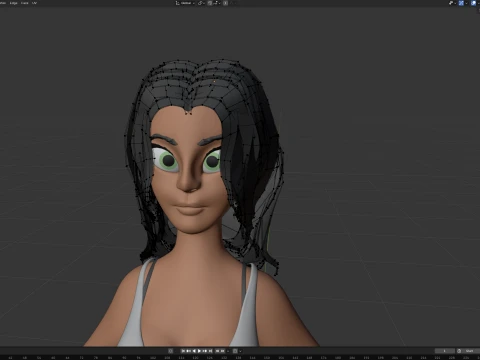Jump to previous keyframe
Screen dimensions: 480x360
click(189, 351)
